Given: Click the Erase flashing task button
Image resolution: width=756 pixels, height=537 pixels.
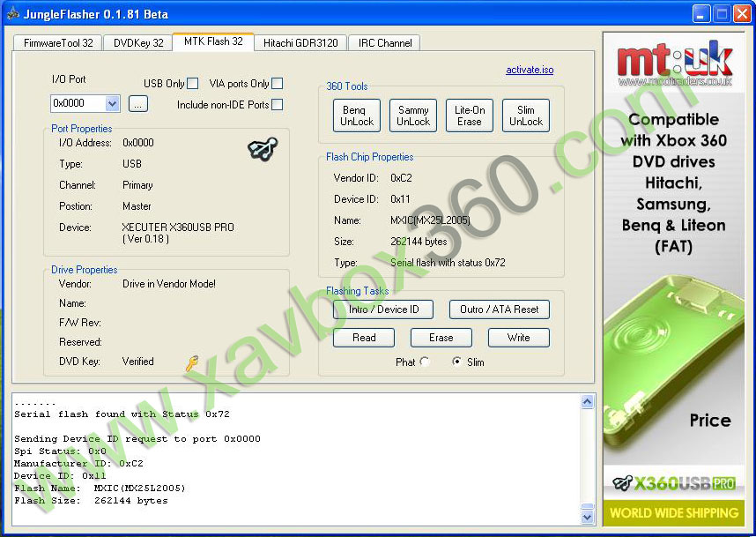Looking at the screenshot, I should (441, 338).
